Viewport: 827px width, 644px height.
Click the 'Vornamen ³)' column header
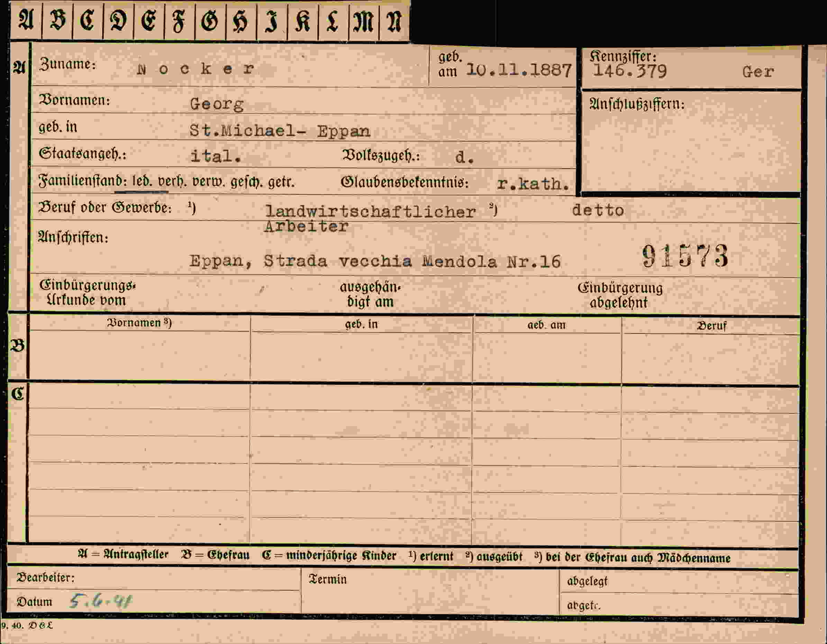coord(139,323)
